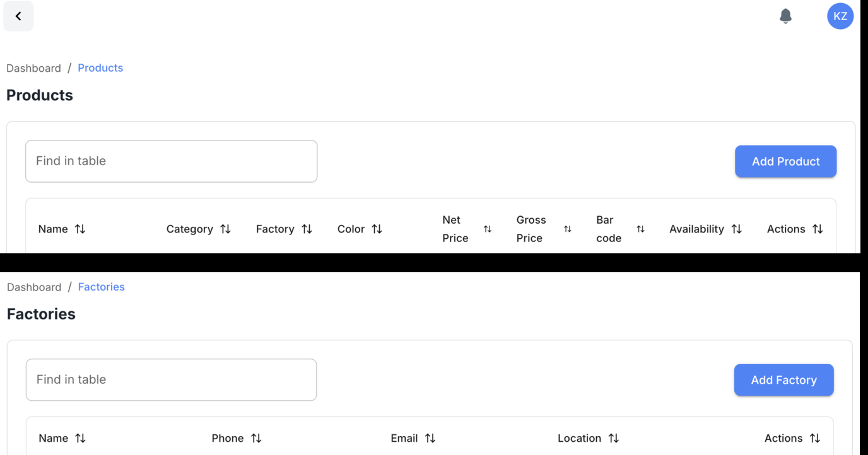Sort products by Gross Price icon
Image resolution: width=868 pixels, height=455 pixels.
(568, 229)
